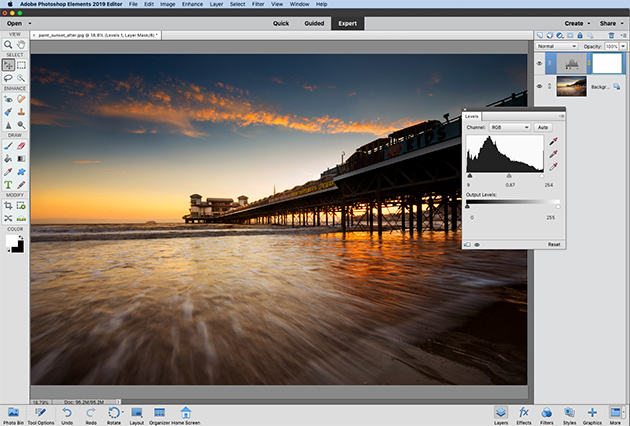Click the Set White Point eyedropper in Levels
The width and height of the screenshot is (630, 426).
pyautogui.click(x=553, y=166)
